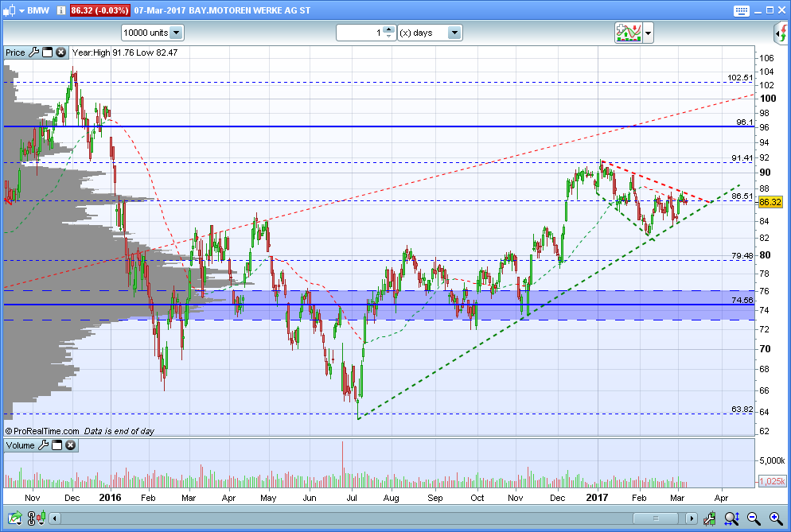Viewport: 791px width, 532px height.
Task: Click the 2016 year marker on time axis
Action: (x=110, y=498)
